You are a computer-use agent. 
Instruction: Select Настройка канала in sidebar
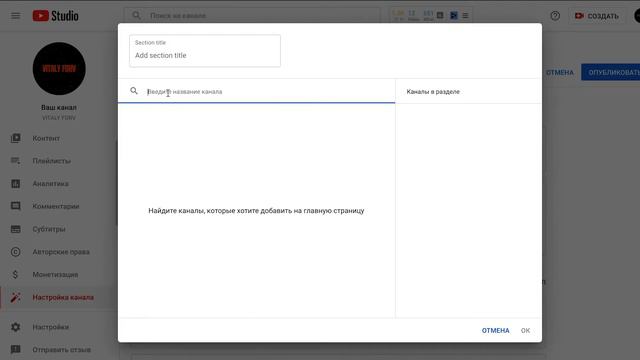63,298
